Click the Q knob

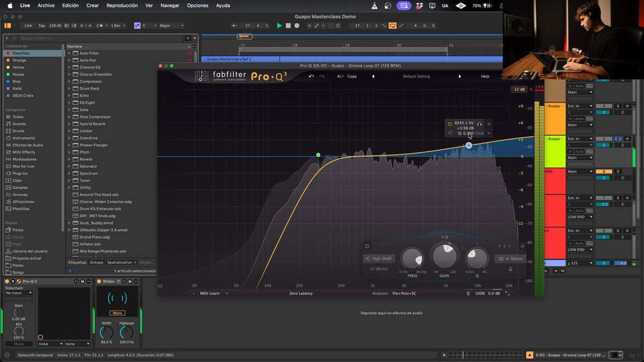pos(477,259)
